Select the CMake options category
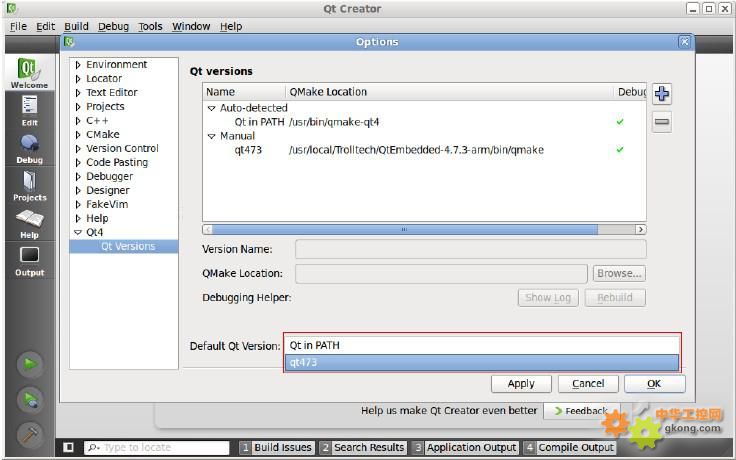The image size is (736, 460). coord(103,135)
